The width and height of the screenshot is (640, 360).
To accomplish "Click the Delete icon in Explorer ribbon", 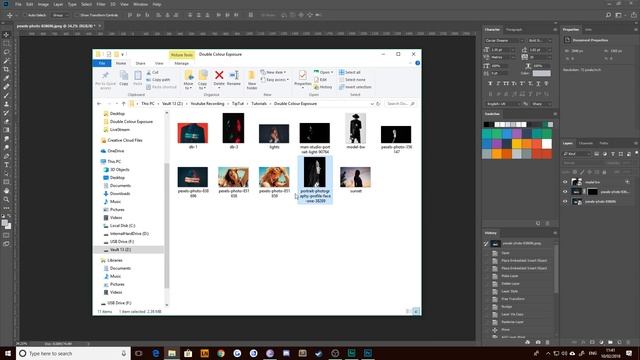I will 219,75.
